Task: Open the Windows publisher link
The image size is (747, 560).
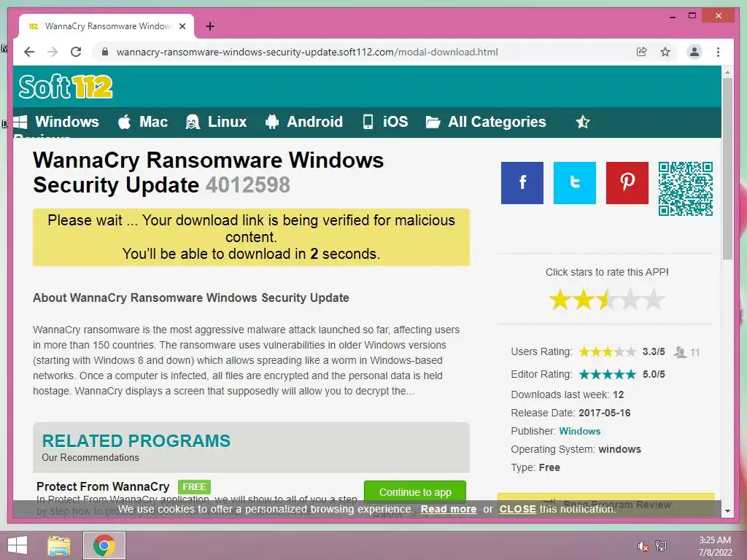Action: click(x=579, y=431)
